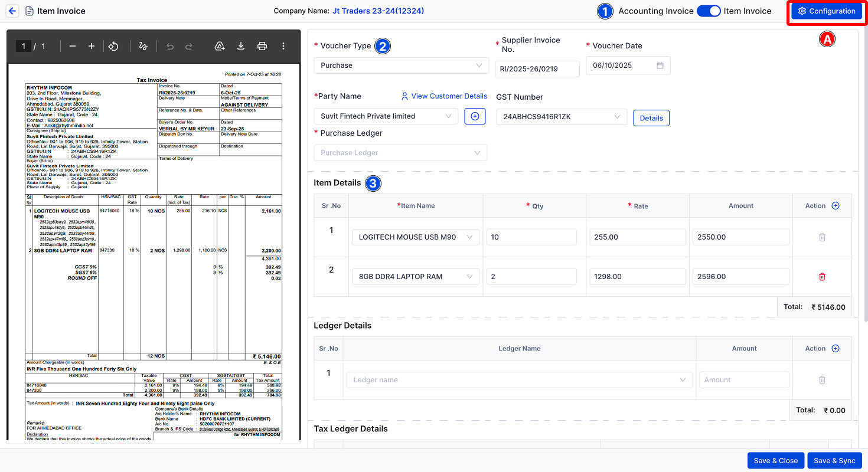868x472 pixels.
Task: Select the draw annotation tool
Action: (x=143, y=46)
